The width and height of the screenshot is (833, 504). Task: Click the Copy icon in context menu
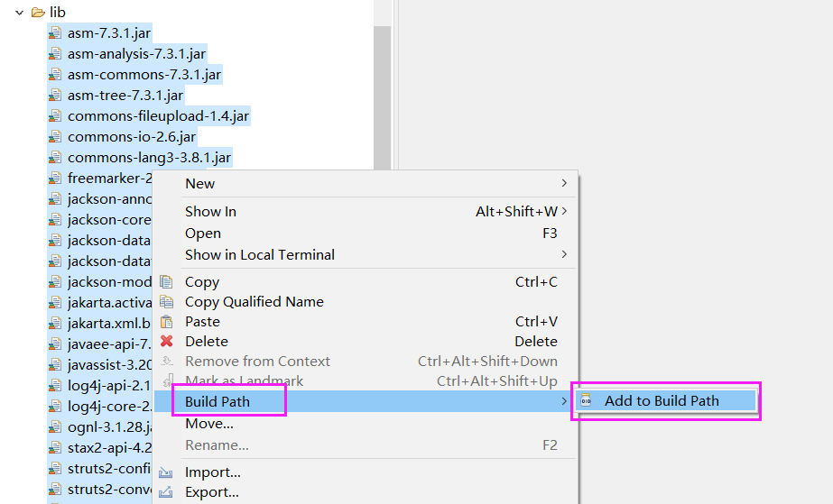[166, 281]
